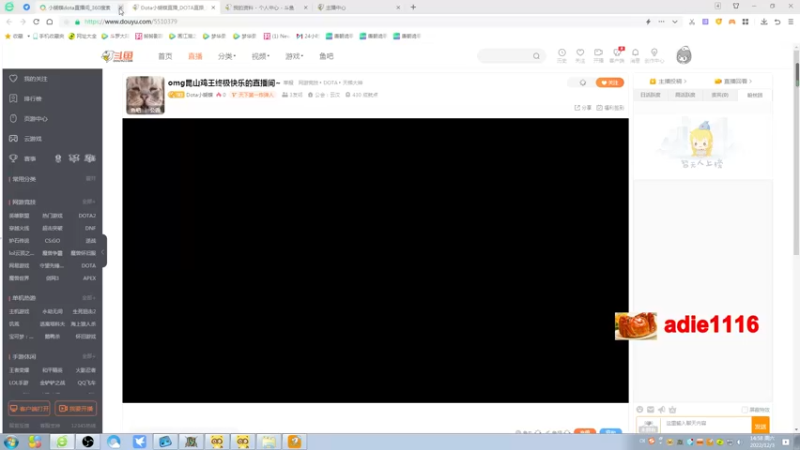Viewport: 800px width, 450px height.
Task: Open the user avatar in the header
Action: 684,55
